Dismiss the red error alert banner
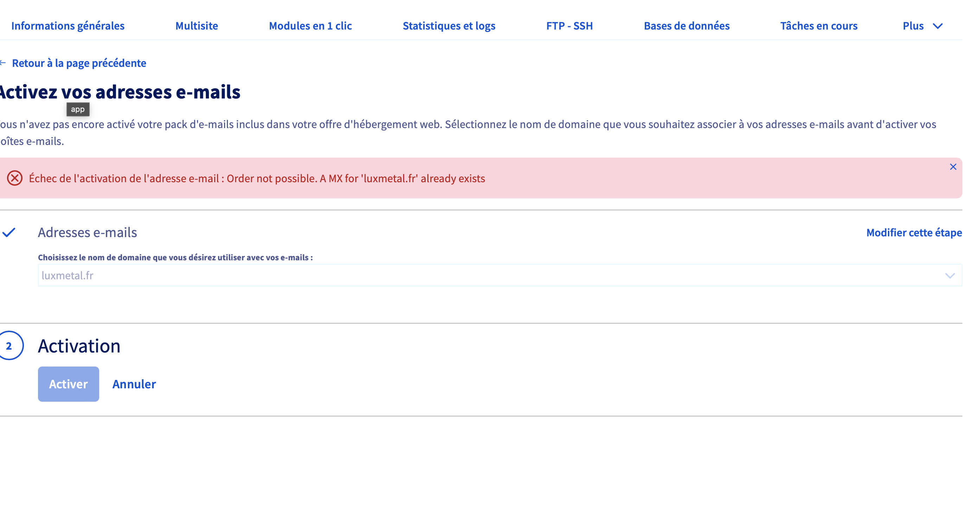This screenshot has height=522, width=980. pos(953,167)
